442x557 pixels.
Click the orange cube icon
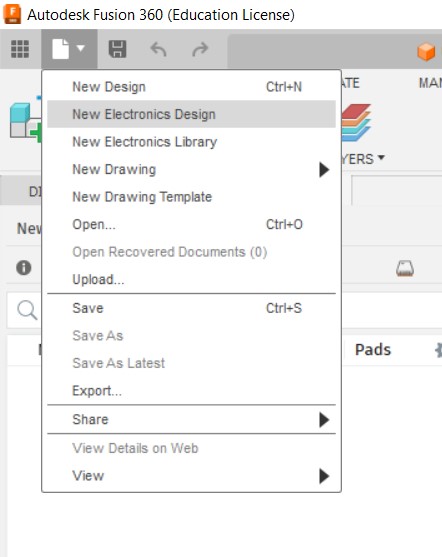pos(426,52)
